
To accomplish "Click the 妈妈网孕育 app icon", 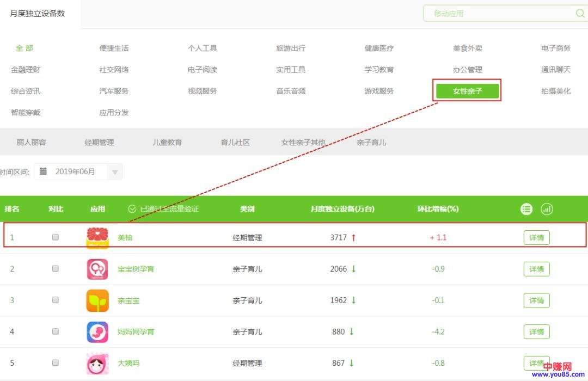I will (x=97, y=332).
